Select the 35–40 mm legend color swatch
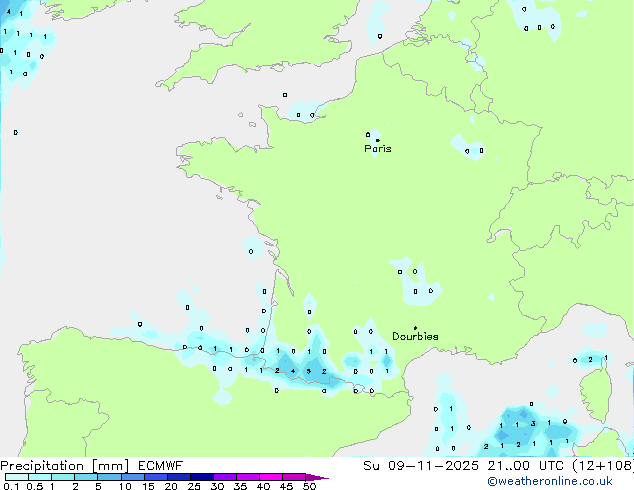This screenshot has height=490, width=634. [x=248, y=477]
